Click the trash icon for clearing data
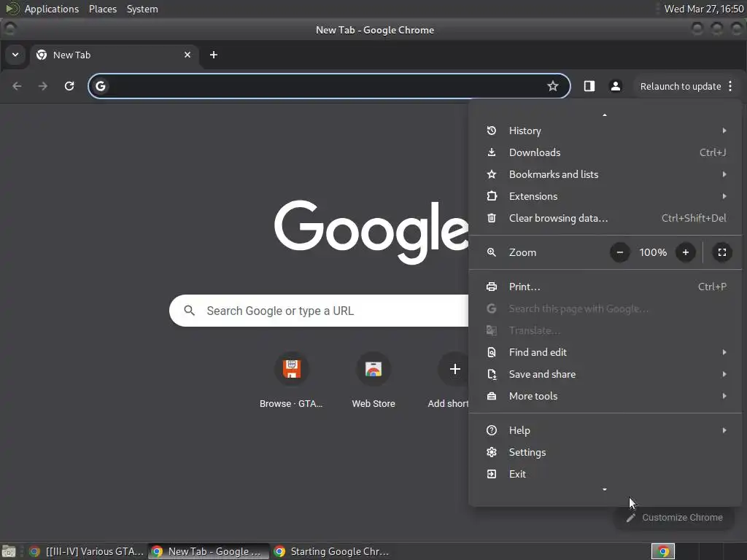747x560 pixels. (492, 218)
